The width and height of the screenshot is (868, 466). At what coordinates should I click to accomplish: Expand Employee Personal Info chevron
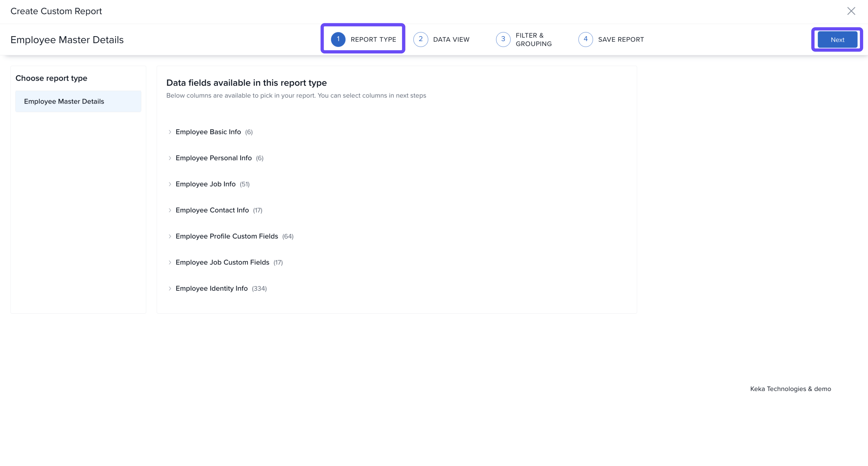[x=170, y=158]
